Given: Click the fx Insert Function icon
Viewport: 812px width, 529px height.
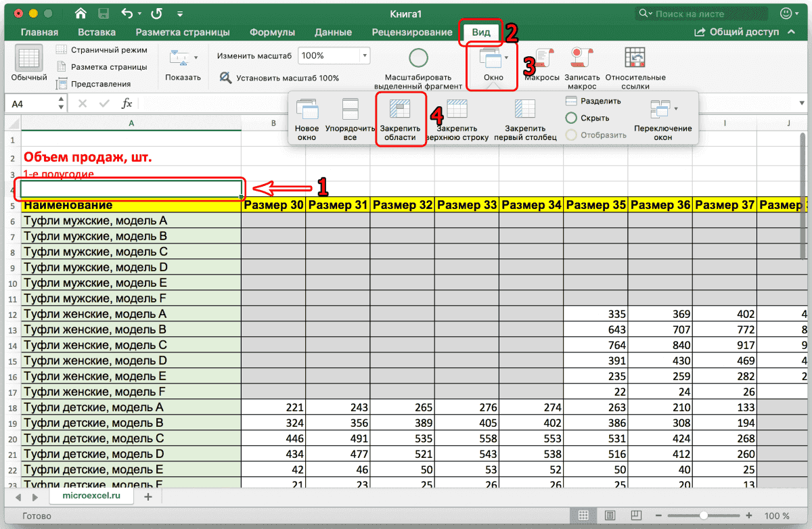Looking at the screenshot, I should (127, 103).
